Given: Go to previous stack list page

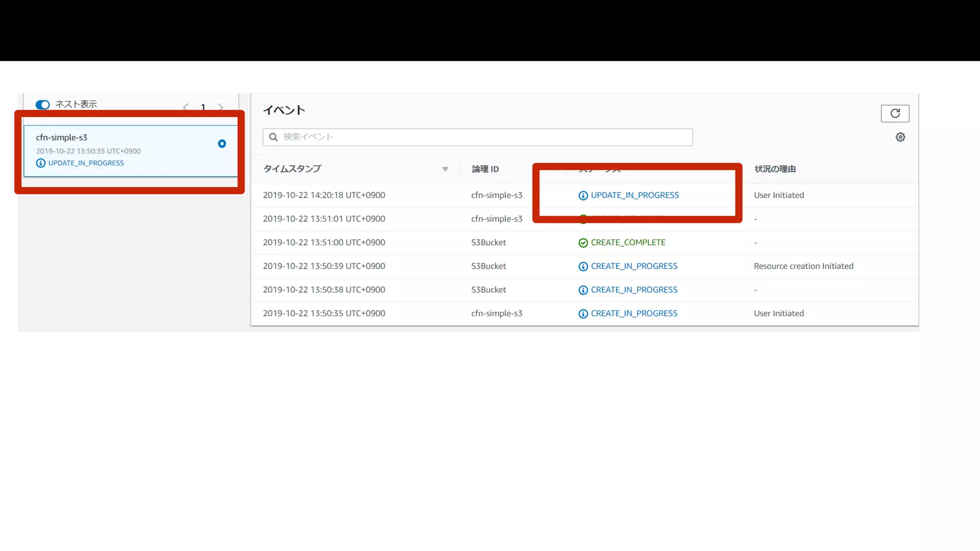Looking at the screenshot, I should pos(186,107).
